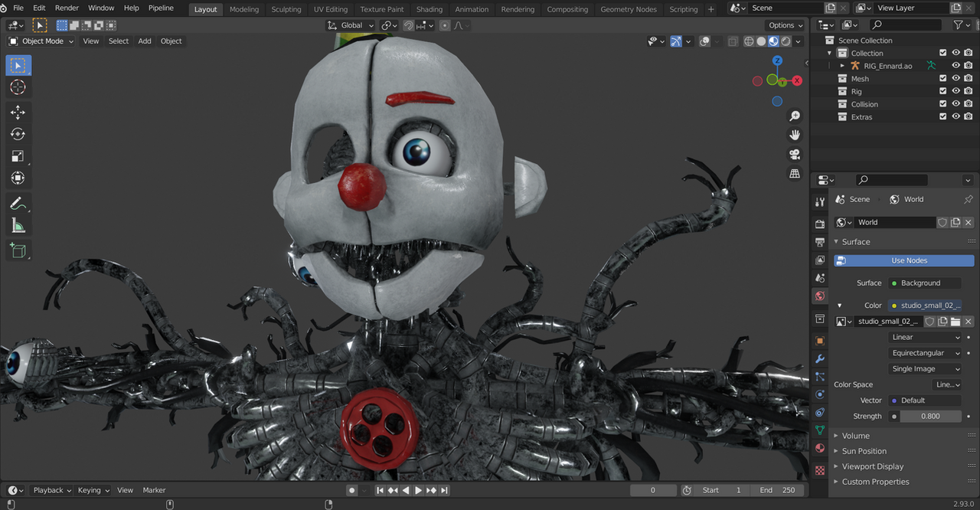The height and width of the screenshot is (510, 980).
Task: Uncheck the Collision collection checkbox
Action: [x=943, y=104]
